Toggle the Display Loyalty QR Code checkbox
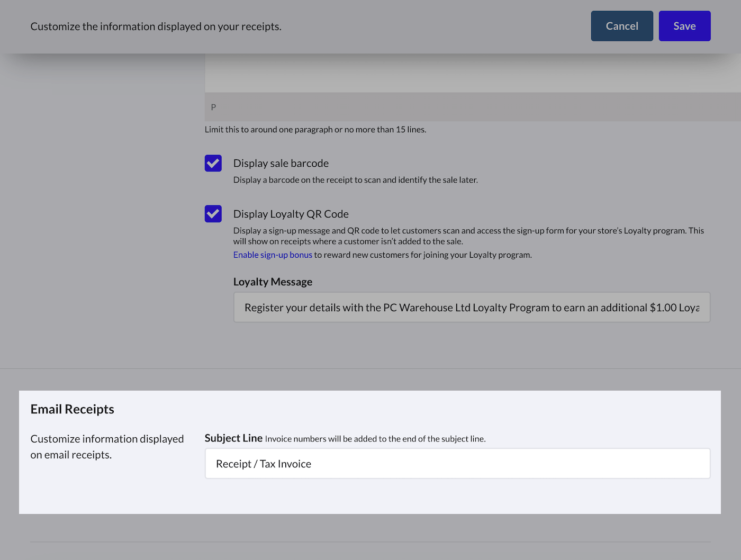The width and height of the screenshot is (741, 560). pyautogui.click(x=213, y=214)
